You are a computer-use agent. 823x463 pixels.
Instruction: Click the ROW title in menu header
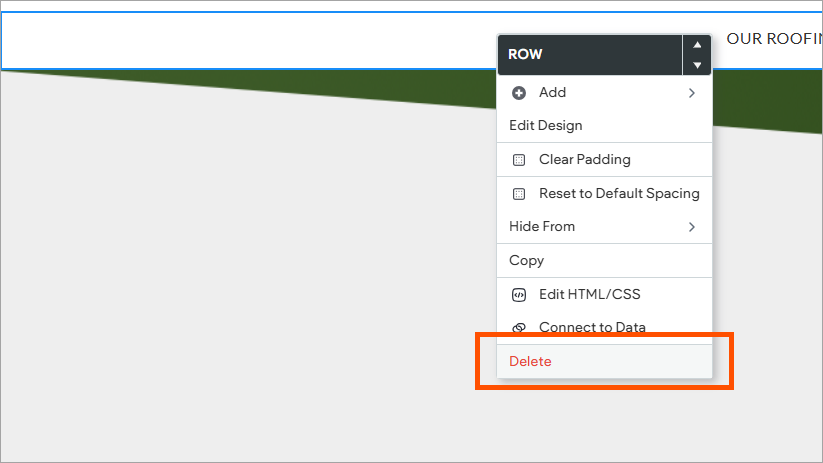point(526,55)
